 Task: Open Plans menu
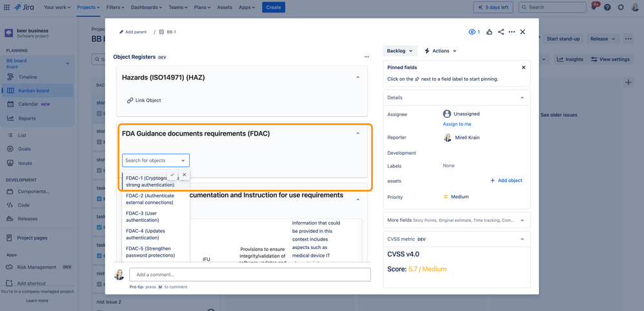click(x=203, y=7)
